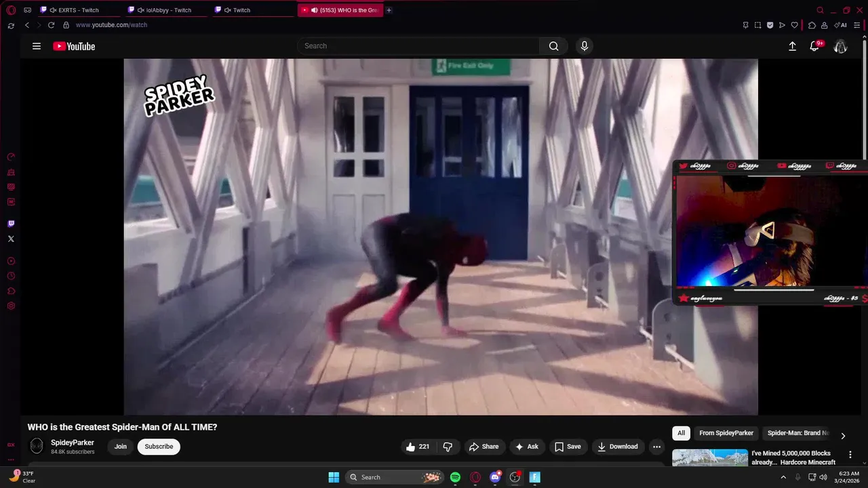
Task: Switch to the lolAbbyy - Twitch tab
Action: click(165, 10)
